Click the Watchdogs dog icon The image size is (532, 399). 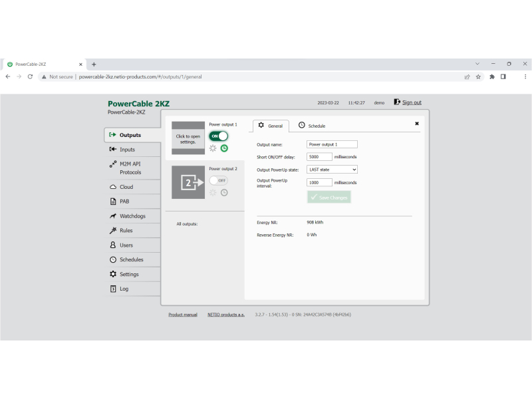(113, 216)
